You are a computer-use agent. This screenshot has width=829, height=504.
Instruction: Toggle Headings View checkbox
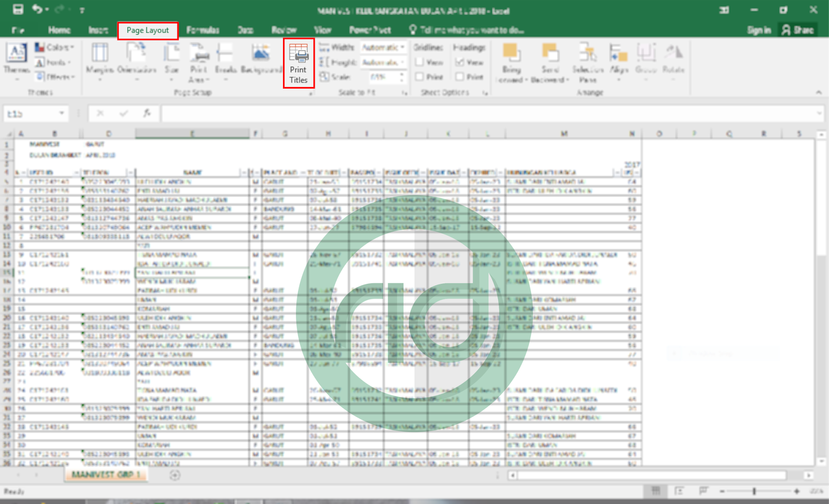[460, 62]
